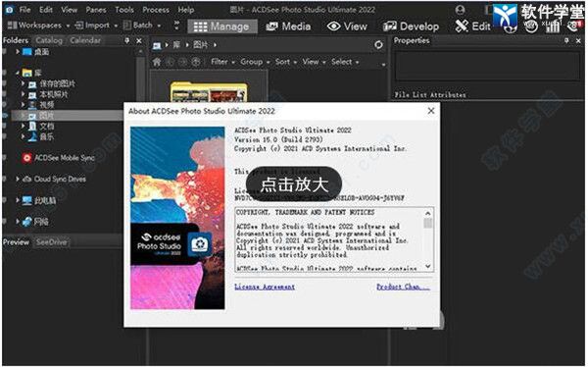The height and width of the screenshot is (367, 588).
Task: Click the Up folder icon before Filter
Action: (x=195, y=62)
